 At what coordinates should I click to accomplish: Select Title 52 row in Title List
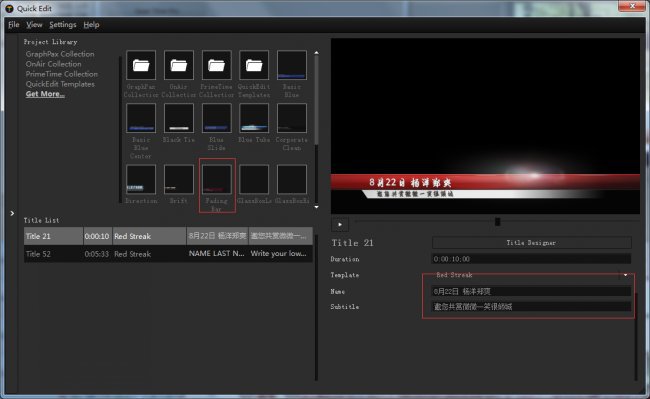pyautogui.click(x=168, y=254)
